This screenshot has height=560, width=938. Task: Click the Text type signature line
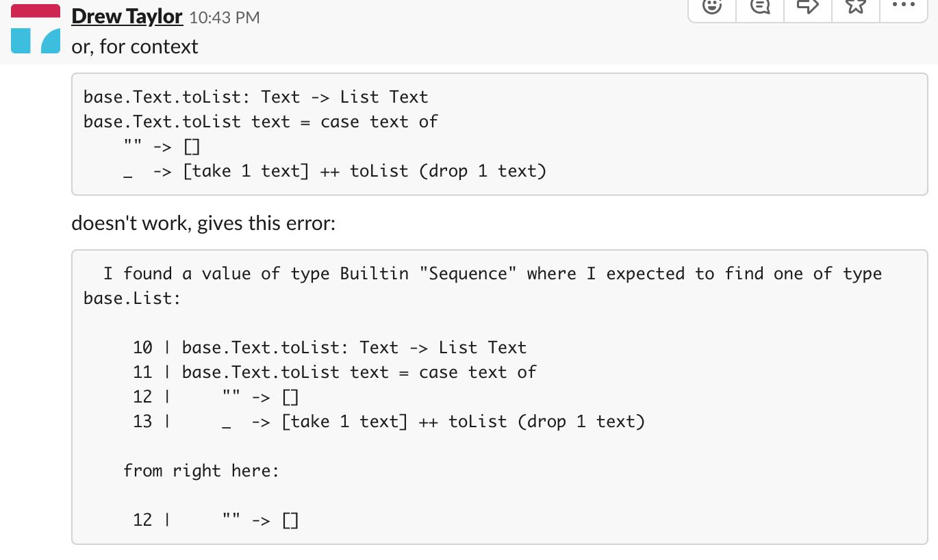pos(255,97)
